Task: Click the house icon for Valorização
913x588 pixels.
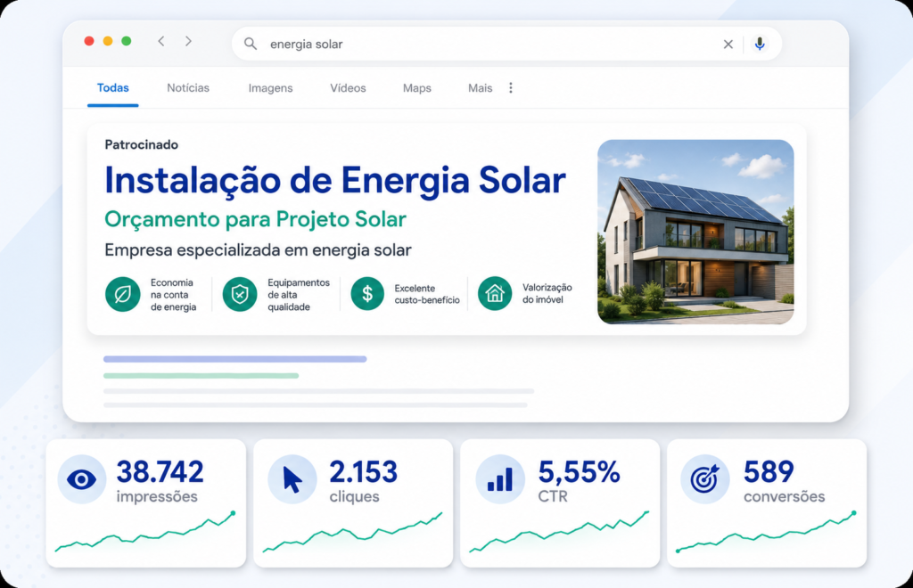Action: coord(495,293)
